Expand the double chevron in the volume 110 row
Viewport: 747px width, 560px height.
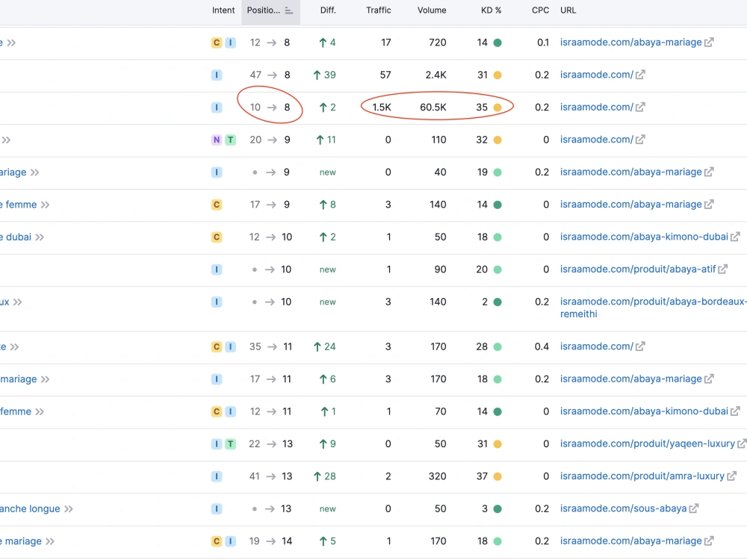pyautogui.click(x=6, y=140)
